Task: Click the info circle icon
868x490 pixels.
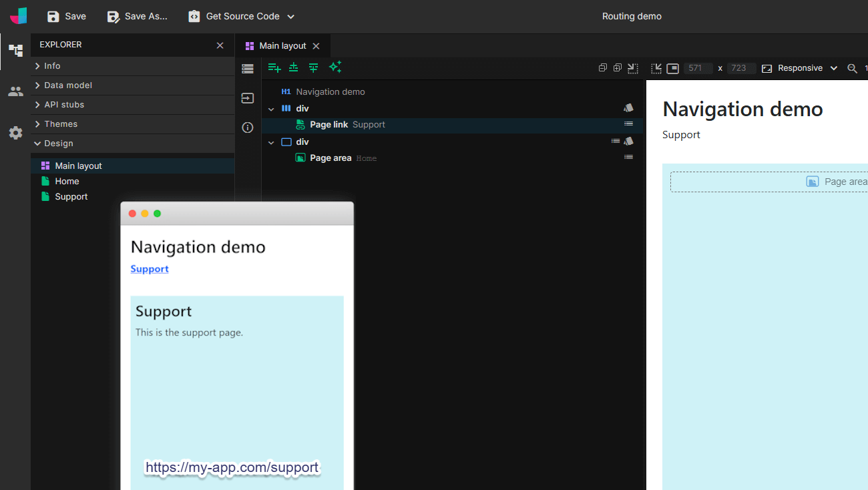Action: 248,128
